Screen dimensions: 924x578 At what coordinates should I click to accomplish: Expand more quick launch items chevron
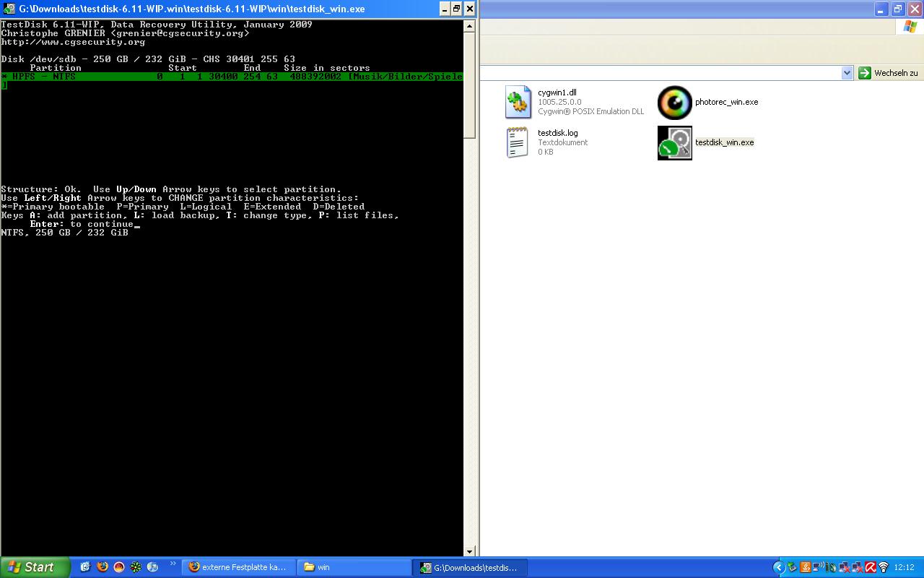173,564
